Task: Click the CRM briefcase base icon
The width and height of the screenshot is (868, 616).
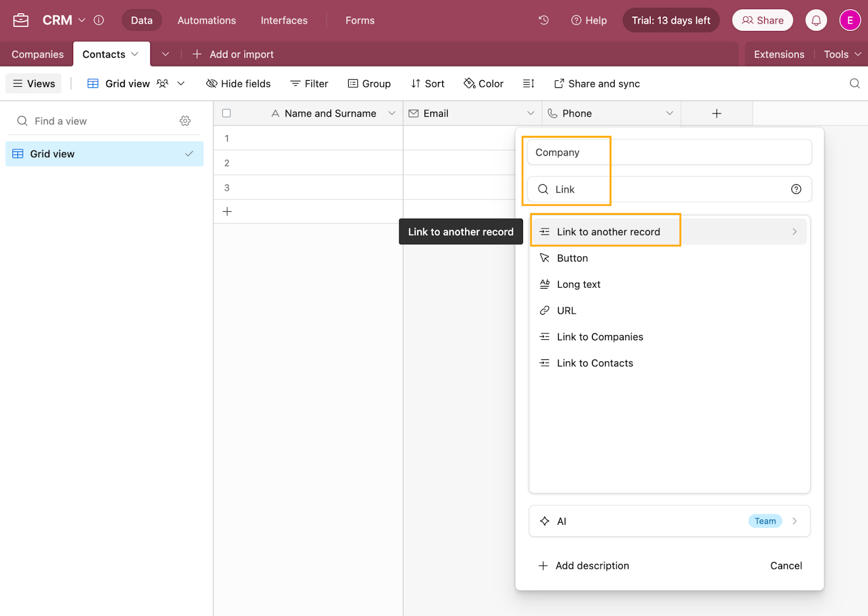Action: click(x=21, y=20)
